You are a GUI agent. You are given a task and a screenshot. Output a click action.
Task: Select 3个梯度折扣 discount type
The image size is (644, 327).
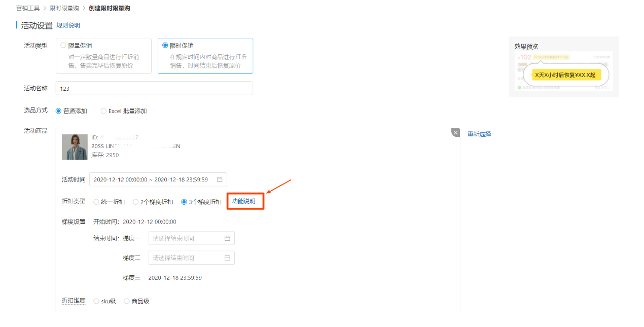click(x=185, y=202)
